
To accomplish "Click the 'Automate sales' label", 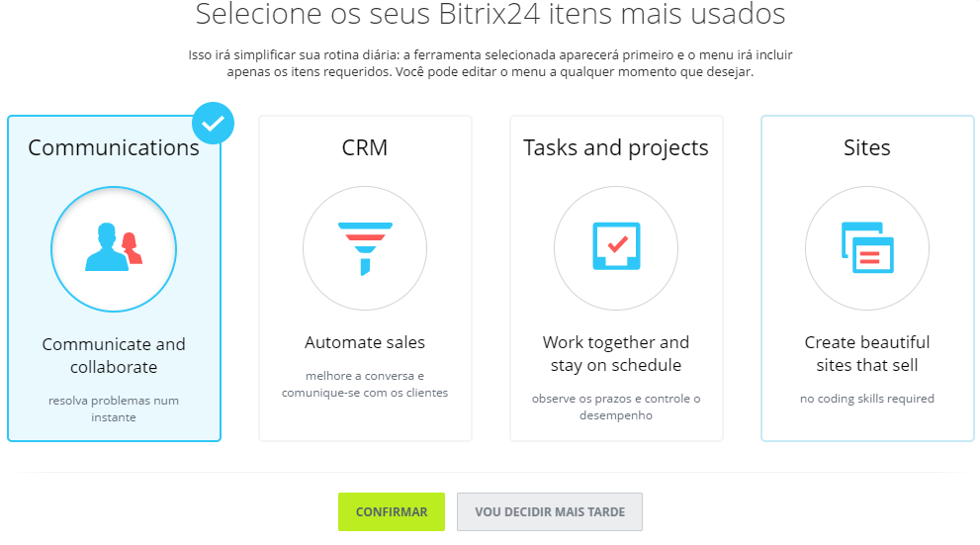I will (x=365, y=343).
